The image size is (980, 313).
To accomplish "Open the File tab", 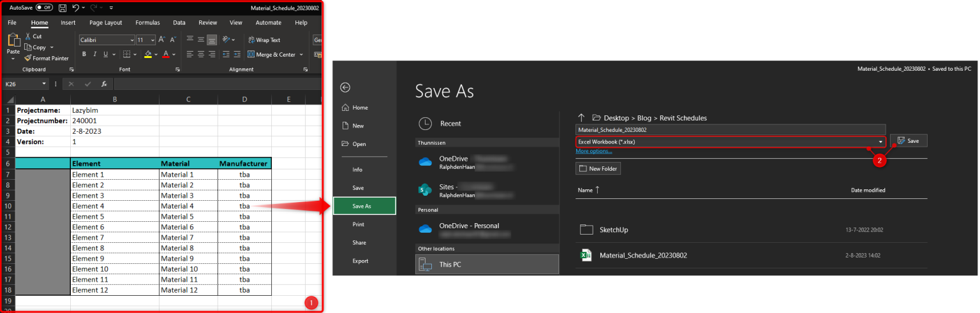I will click(x=12, y=22).
